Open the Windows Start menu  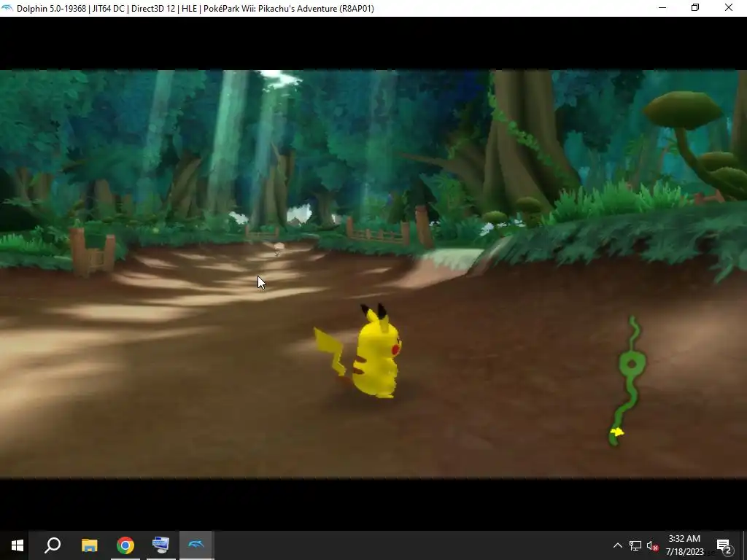pyautogui.click(x=18, y=545)
